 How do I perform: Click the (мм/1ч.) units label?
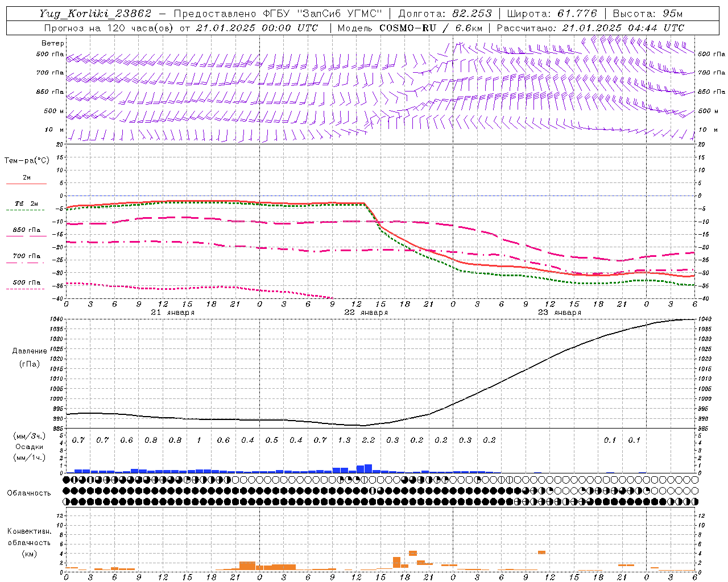coord(29,458)
